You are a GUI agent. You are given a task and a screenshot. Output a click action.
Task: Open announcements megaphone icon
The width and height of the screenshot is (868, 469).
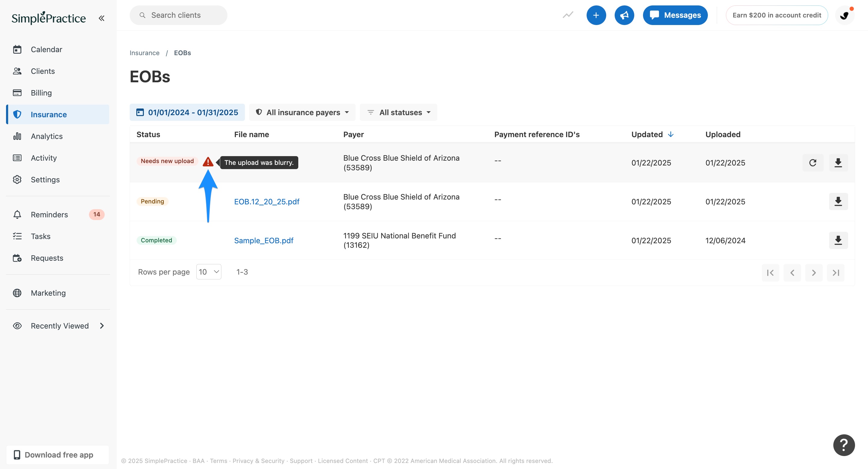[x=624, y=15]
